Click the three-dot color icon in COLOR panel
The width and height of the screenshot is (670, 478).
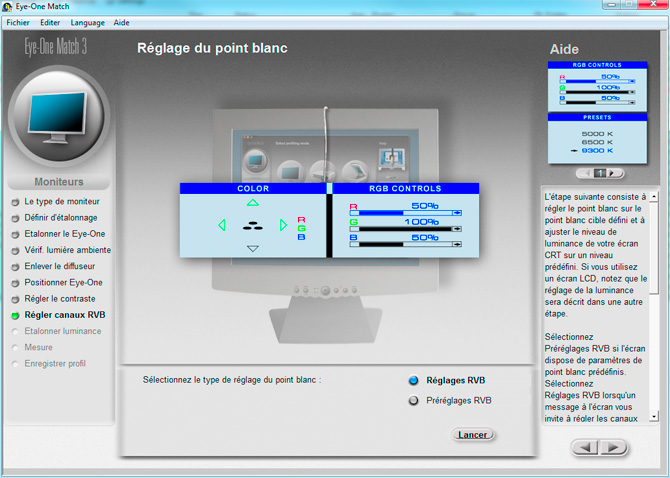click(253, 226)
